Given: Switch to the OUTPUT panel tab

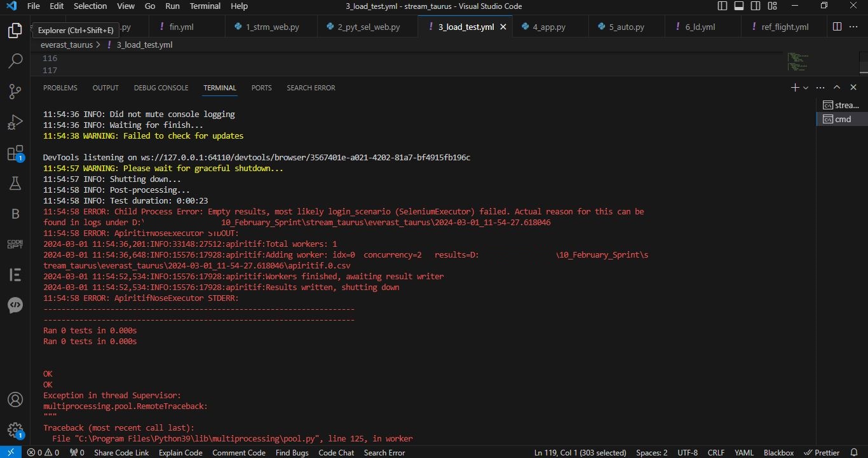Looking at the screenshot, I should (105, 88).
